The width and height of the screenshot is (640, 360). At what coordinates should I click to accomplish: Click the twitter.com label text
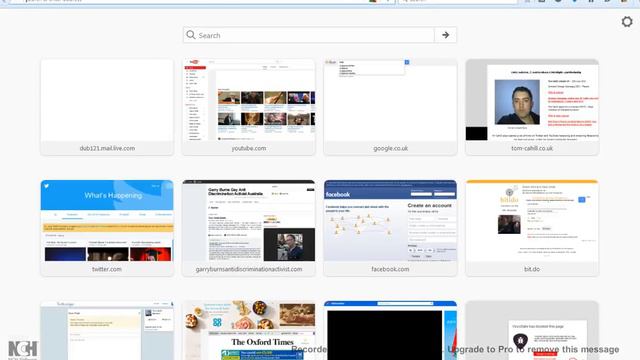coord(107,269)
